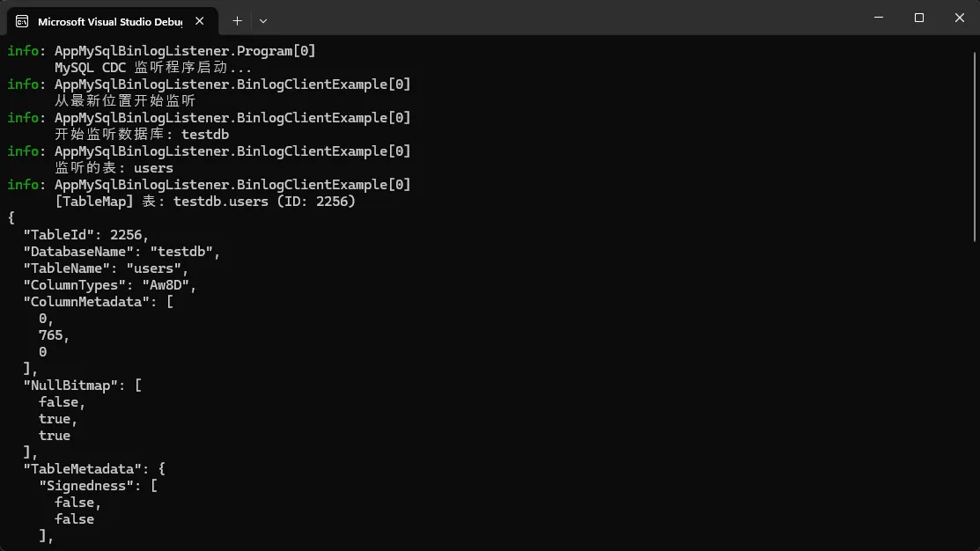Viewport: 980px width, 551px height.
Task: Click the scrollbar track below the thumb
Action: [975, 396]
